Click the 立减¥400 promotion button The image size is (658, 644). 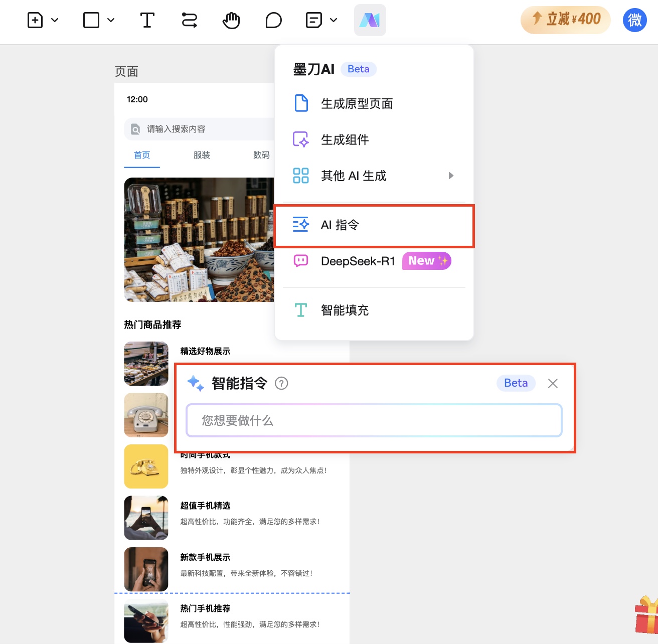(x=565, y=20)
